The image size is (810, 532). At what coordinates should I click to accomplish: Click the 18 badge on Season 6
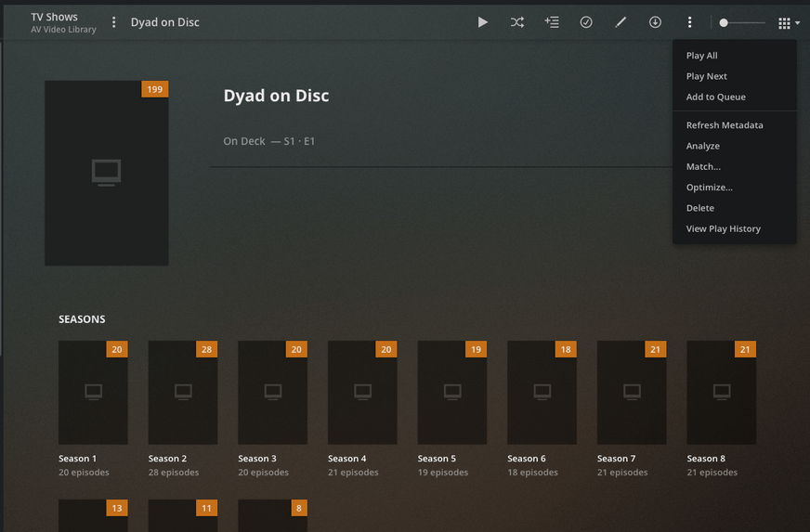pyautogui.click(x=566, y=349)
